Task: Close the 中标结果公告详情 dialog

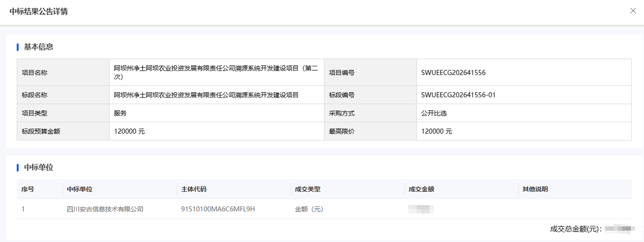Action: click(633, 11)
